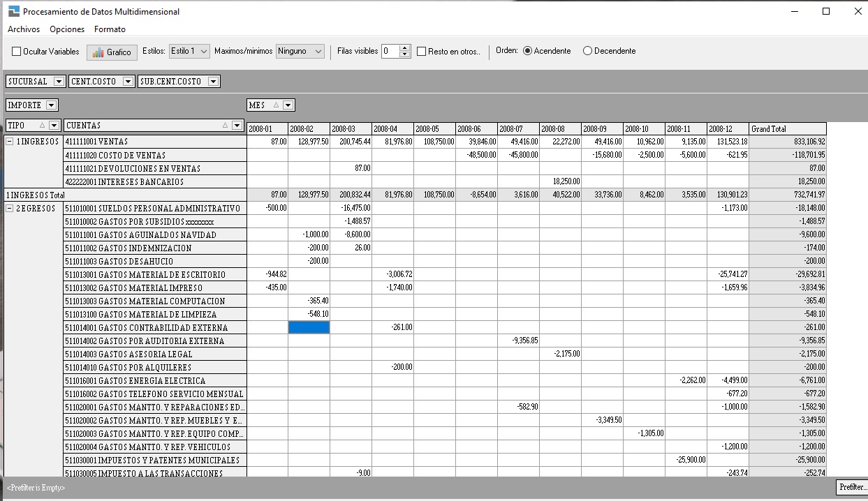The height and width of the screenshot is (501, 868).
Task: Check the Resto en otros checkbox
Action: coord(422,52)
